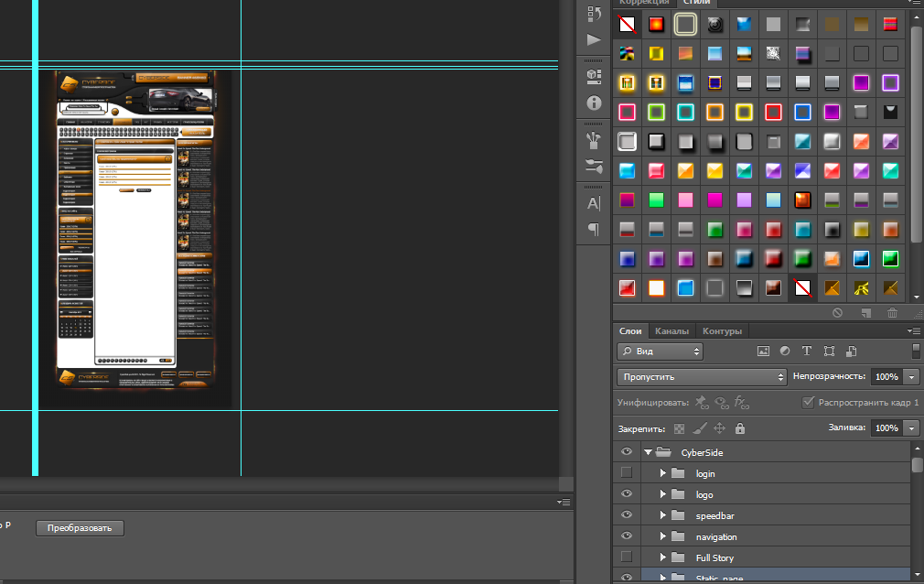Show the login group layer
The width and height of the screenshot is (924, 584).
[x=627, y=472]
